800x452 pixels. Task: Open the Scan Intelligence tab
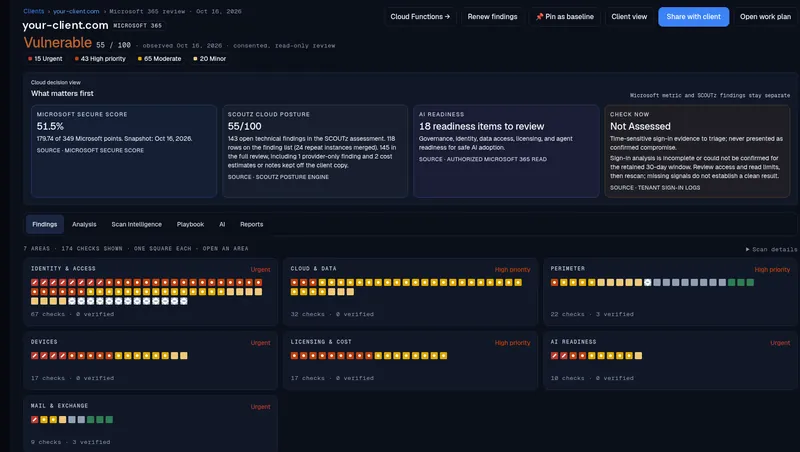point(137,224)
